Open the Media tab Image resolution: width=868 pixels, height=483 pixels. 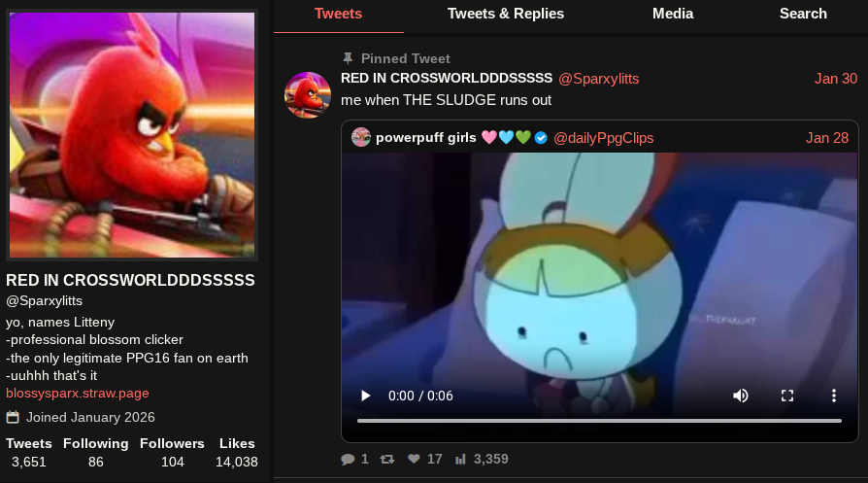(x=673, y=14)
